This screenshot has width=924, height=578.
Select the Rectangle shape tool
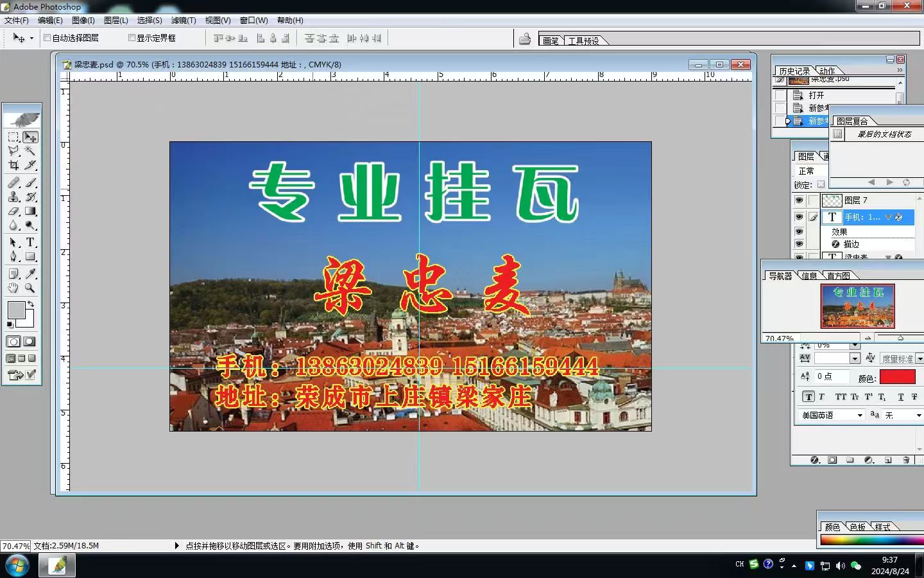pyautogui.click(x=30, y=256)
